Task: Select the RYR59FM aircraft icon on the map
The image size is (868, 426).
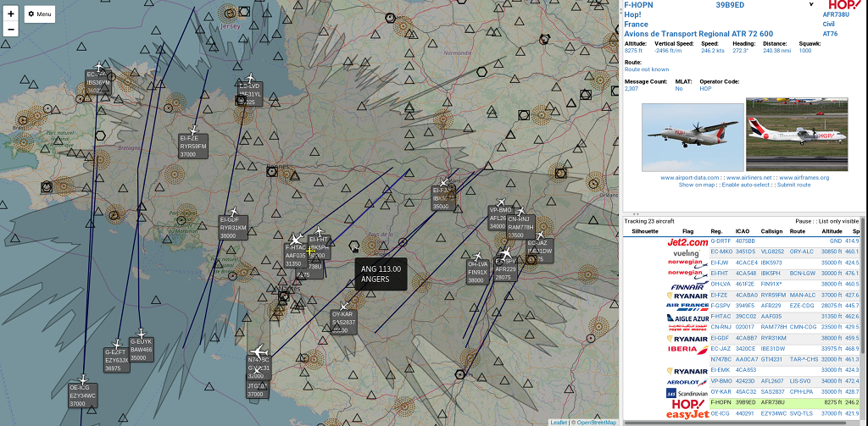Action: pyautogui.click(x=194, y=130)
